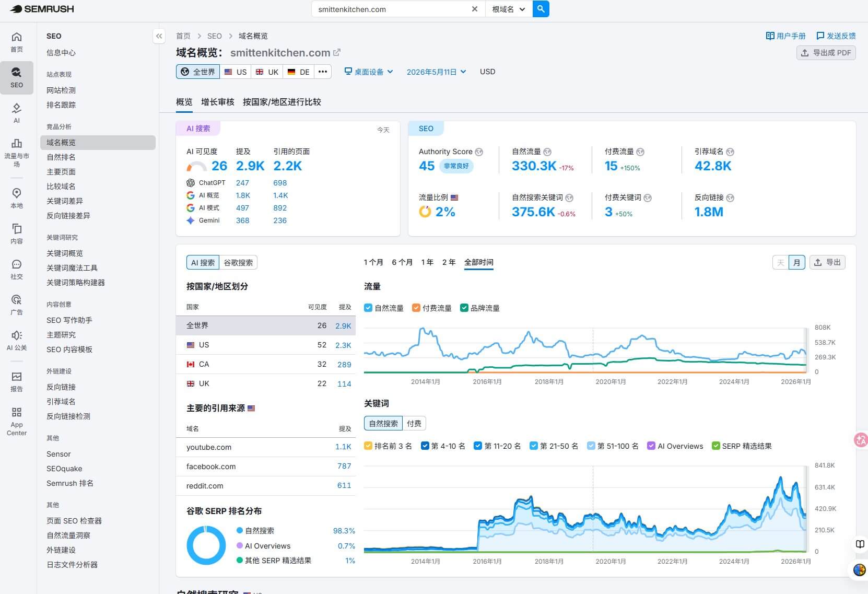Switch to the 增长审核 tab
This screenshot has height=594, width=868.
click(218, 102)
